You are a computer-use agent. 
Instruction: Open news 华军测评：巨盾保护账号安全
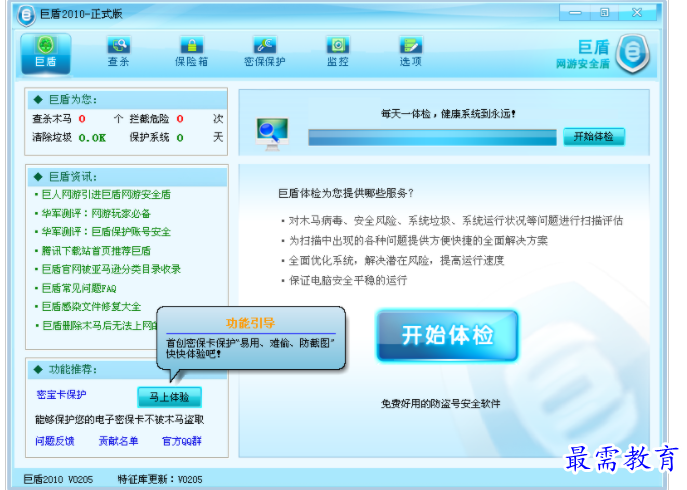(106, 232)
